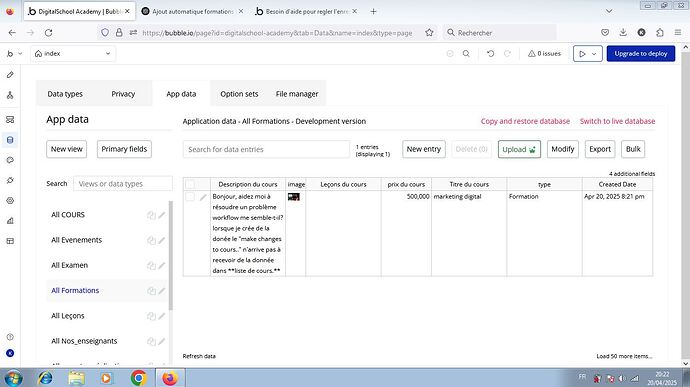690x387 pixels.
Task: Expand the index page selector dropdown
Action: tap(73, 54)
